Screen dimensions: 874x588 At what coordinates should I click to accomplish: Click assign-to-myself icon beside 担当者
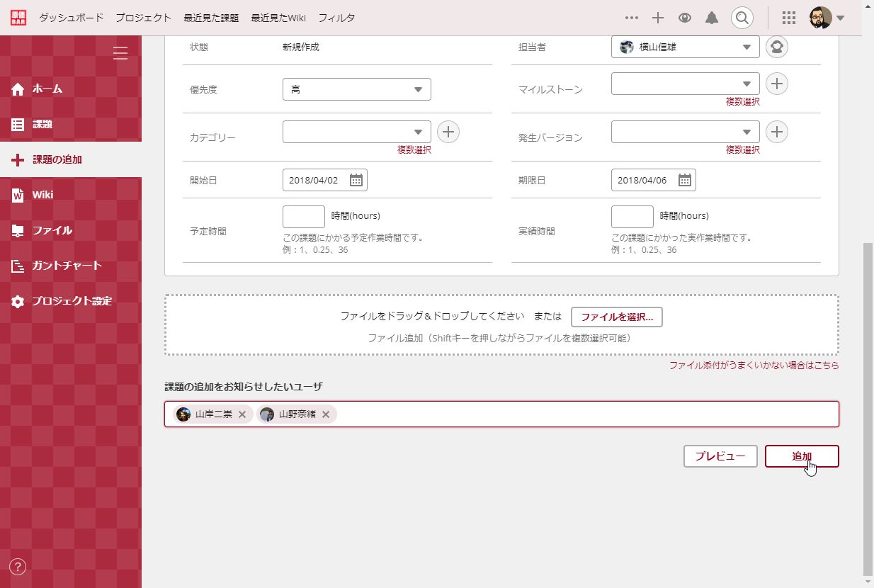coord(777,47)
